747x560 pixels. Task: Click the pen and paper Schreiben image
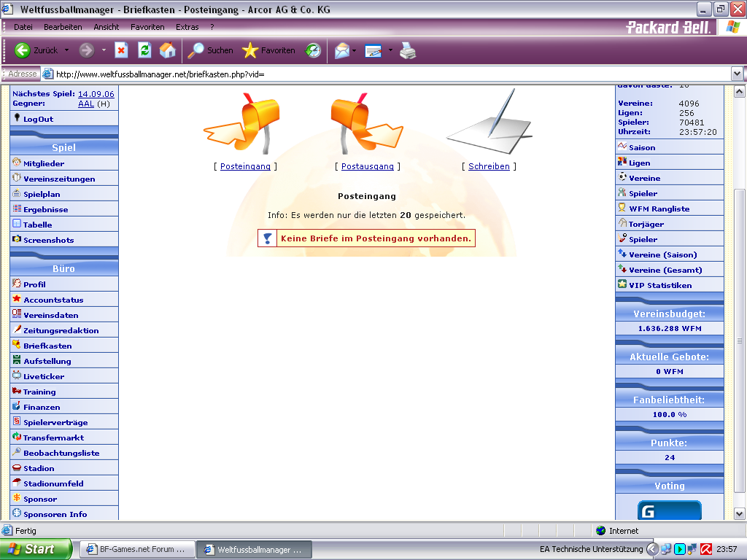(489, 122)
